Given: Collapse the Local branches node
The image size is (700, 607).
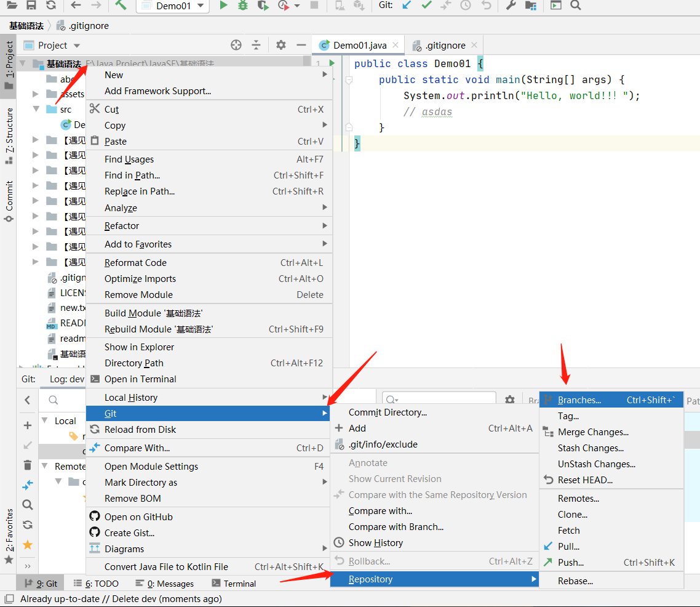Looking at the screenshot, I should coord(45,420).
